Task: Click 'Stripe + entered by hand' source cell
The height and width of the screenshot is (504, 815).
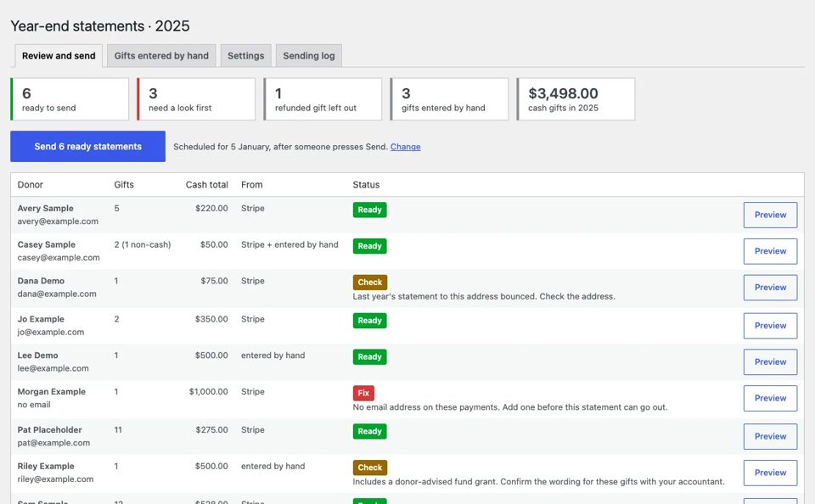Action: click(289, 244)
